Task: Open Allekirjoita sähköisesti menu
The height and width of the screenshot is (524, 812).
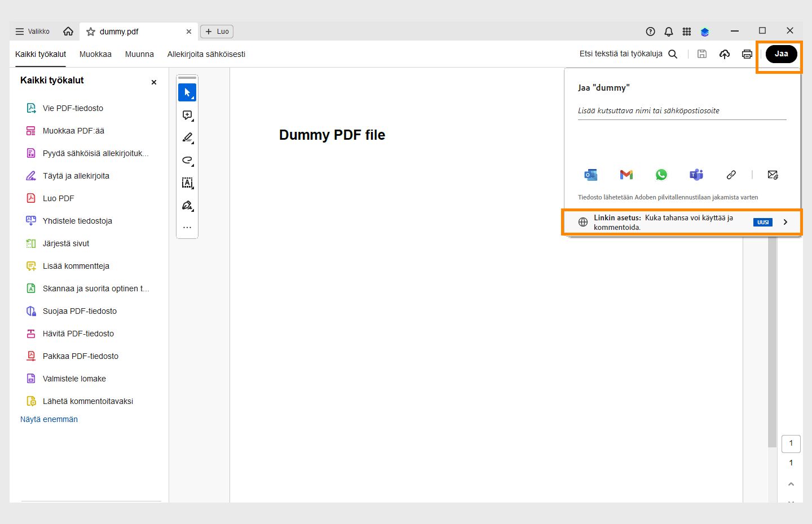Action: coord(206,54)
